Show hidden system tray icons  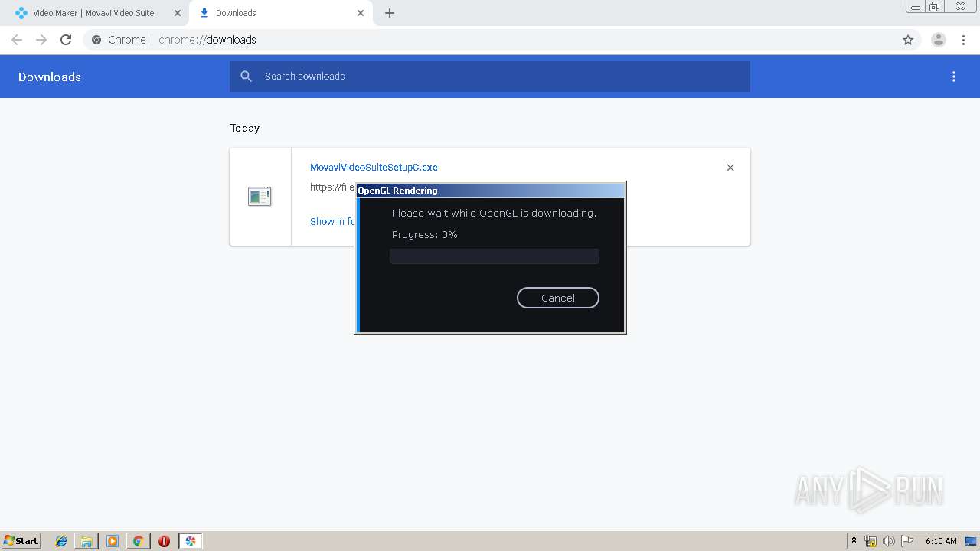[x=854, y=541]
